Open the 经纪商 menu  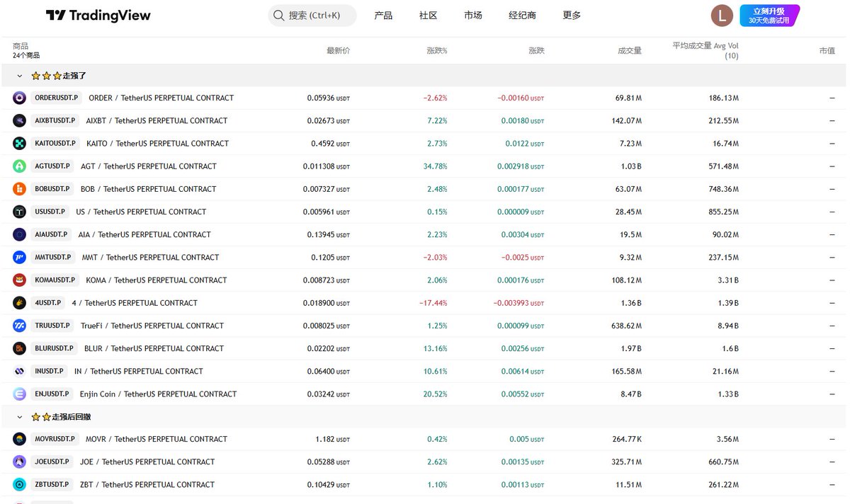(523, 16)
